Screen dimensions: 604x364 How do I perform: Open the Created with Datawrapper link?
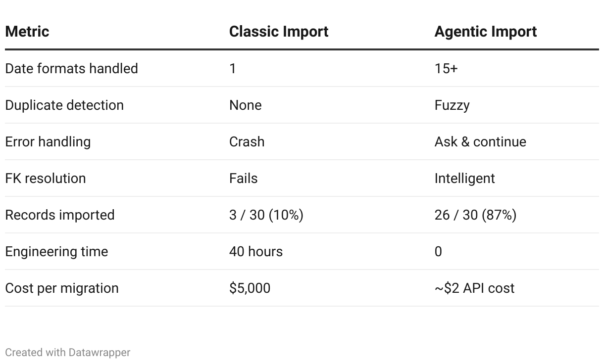point(68,353)
